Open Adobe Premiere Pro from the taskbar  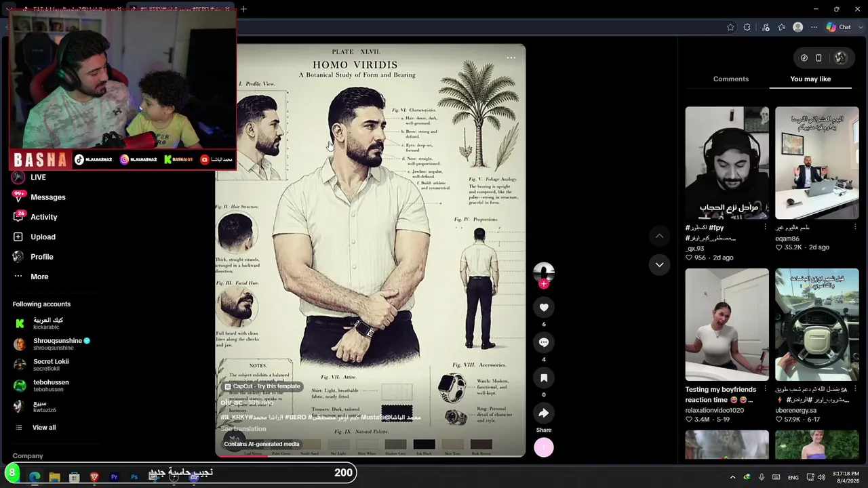114,477
